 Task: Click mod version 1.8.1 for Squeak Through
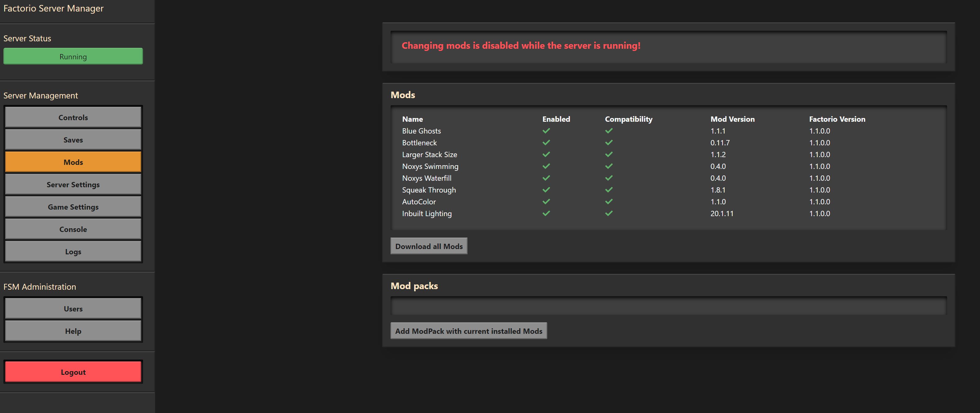click(718, 190)
